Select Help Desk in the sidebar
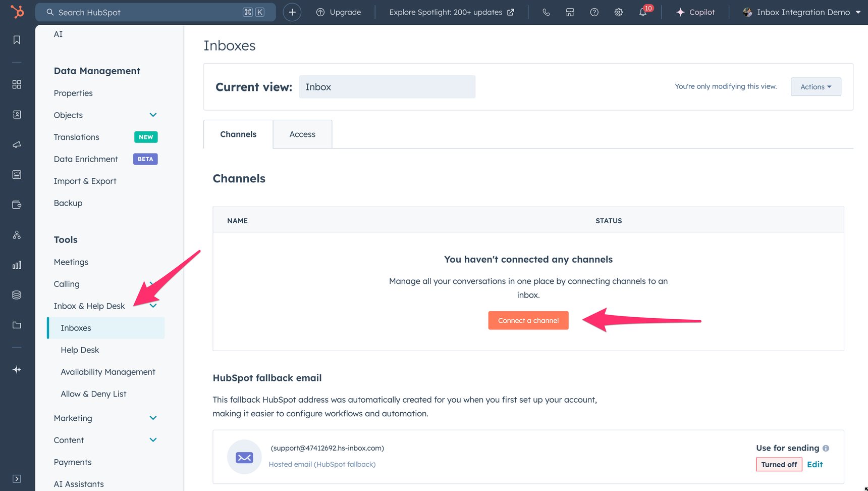Viewport: 868px width, 491px height. tap(79, 350)
